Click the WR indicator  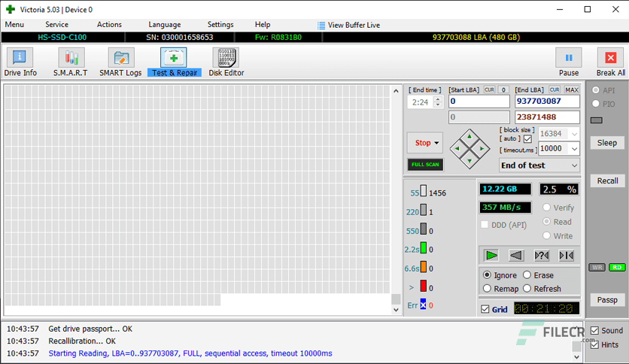tap(597, 268)
